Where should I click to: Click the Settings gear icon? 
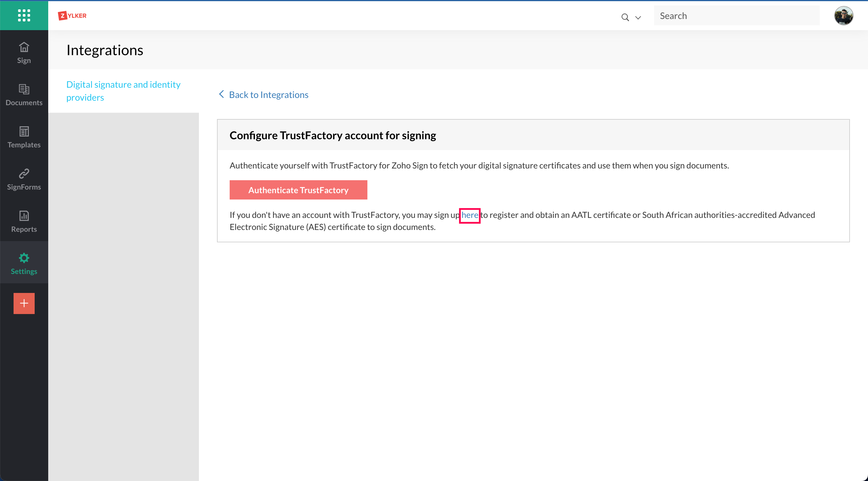pos(24,258)
